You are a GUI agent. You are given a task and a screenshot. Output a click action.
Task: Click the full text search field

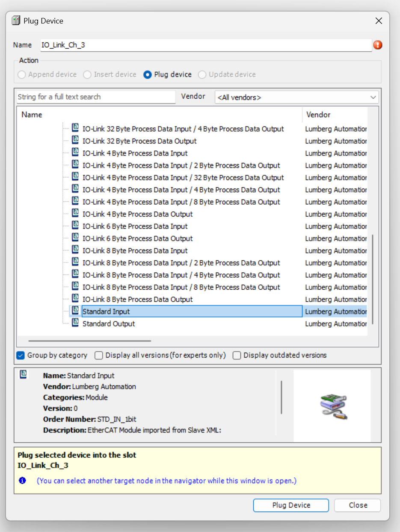pos(96,97)
